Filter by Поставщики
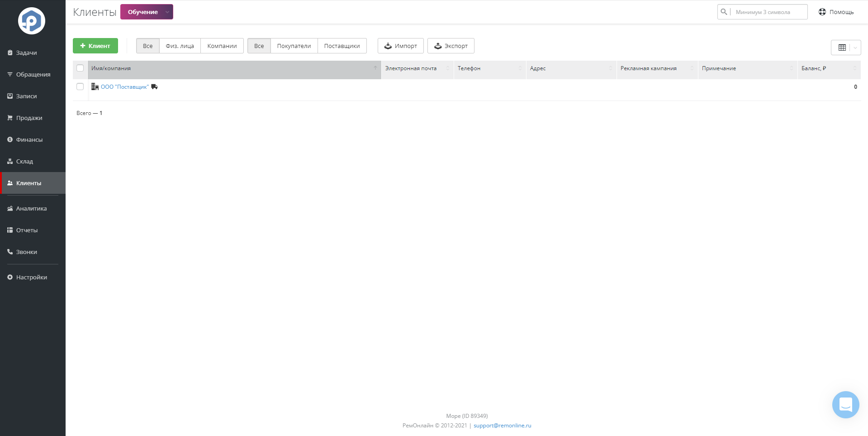Screen dimensions: 868x436 (x=342, y=46)
